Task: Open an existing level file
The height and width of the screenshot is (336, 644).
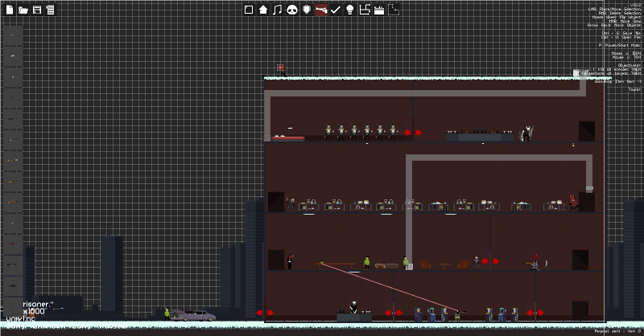Action: [x=23, y=10]
